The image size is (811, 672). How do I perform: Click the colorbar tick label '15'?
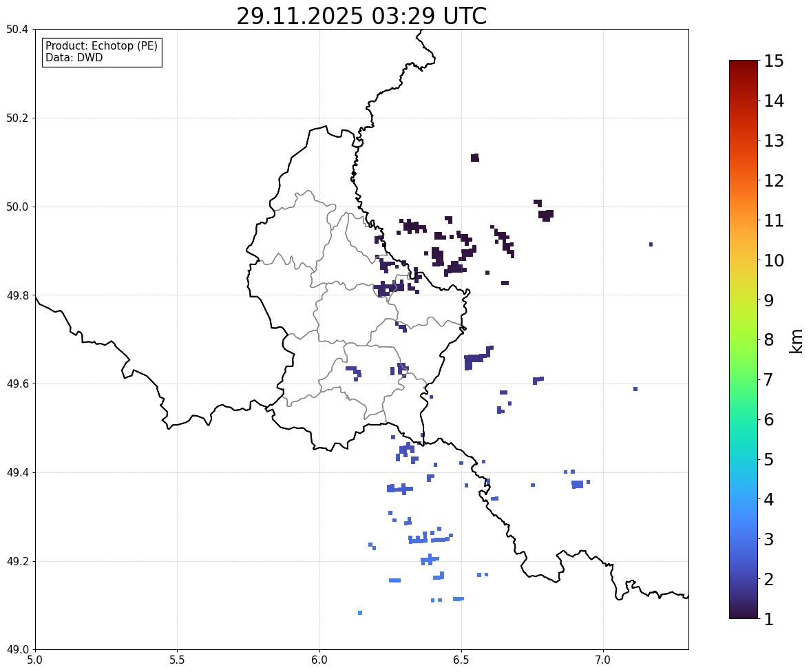coord(774,61)
